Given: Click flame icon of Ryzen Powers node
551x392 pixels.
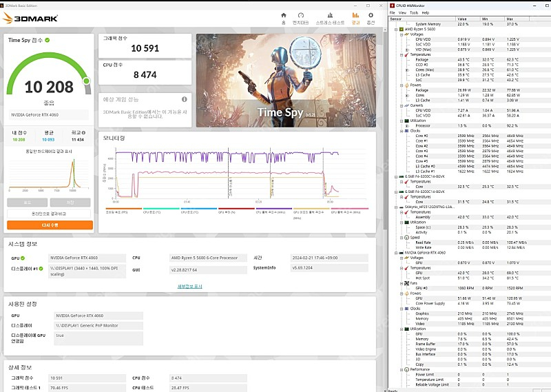Looking at the screenshot, I should tap(406, 85).
